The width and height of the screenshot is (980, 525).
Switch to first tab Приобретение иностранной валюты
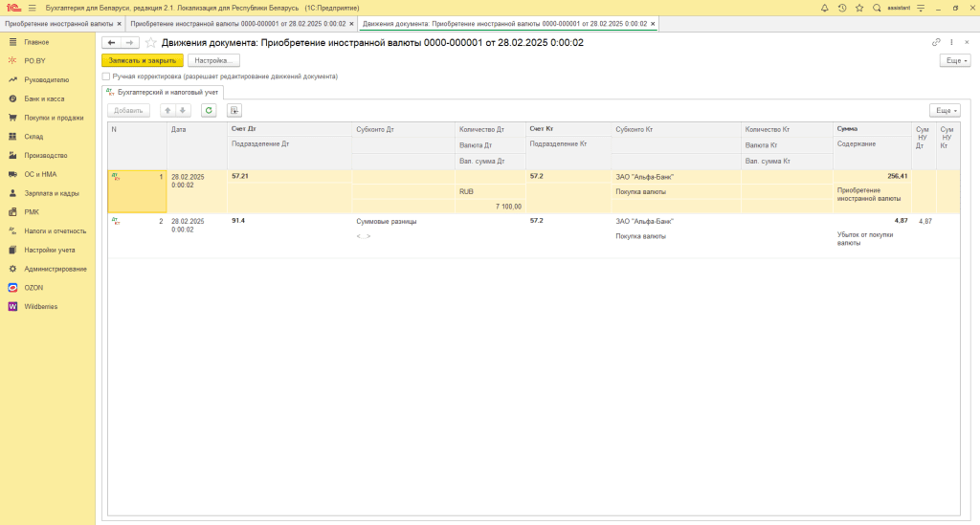click(58, 24)
